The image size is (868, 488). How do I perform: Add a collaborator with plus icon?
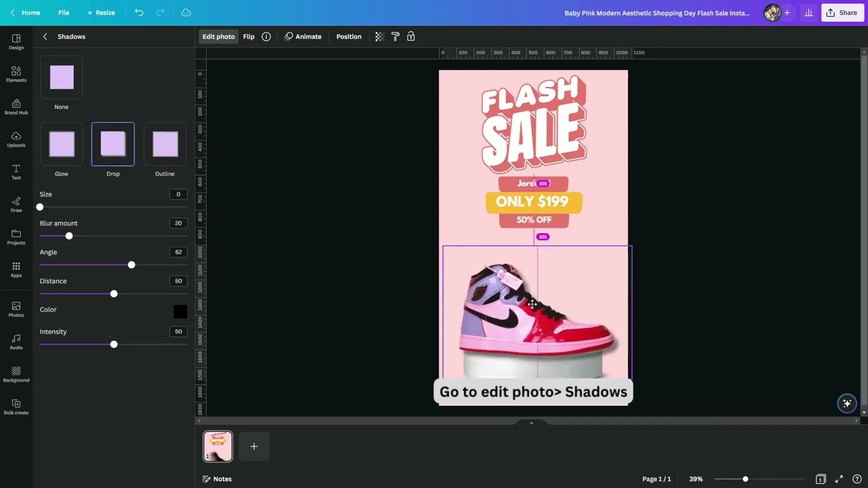(787, 12)
